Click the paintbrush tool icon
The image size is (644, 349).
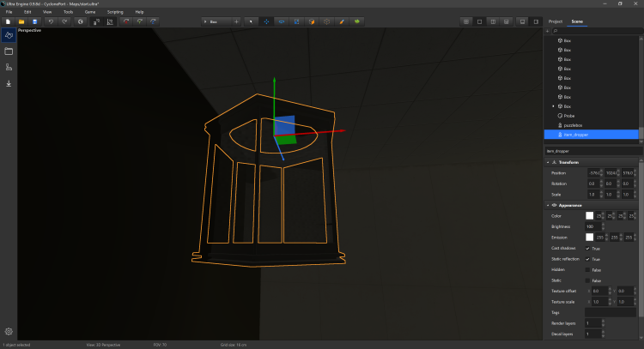click(341, 21)
